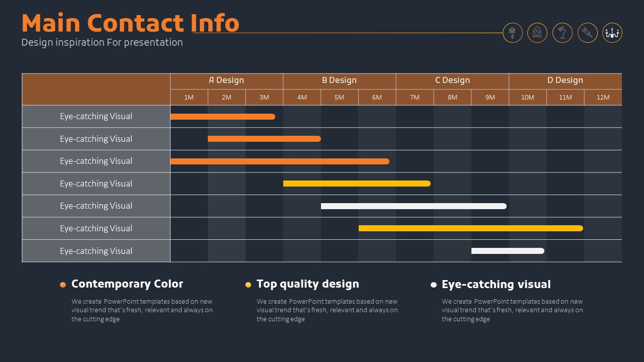Select the 'A Design' header cell

tap(226, 81)
